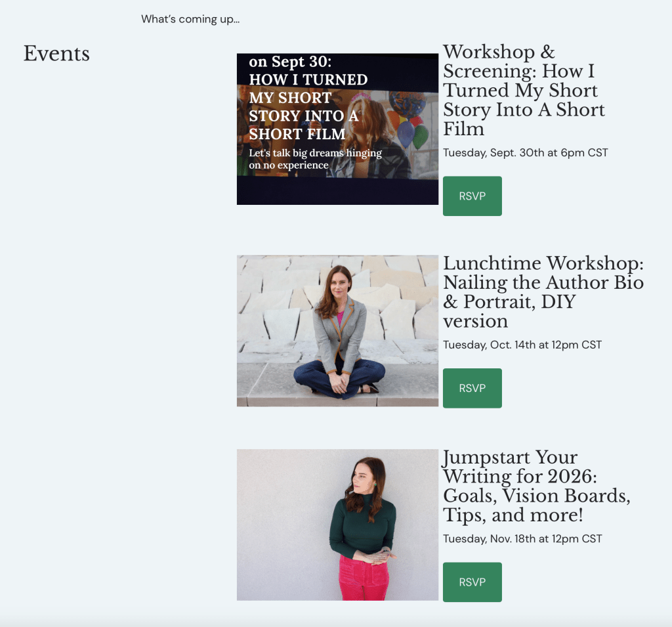Click the 'Tuesday, Nov. 18th at 12pm CST' date
The width and height of the screenshot is (672, 627).
(x=522, y=539)
